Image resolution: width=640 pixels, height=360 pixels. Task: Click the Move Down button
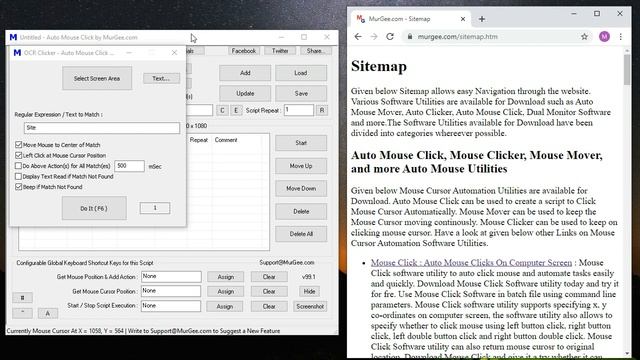301,189
